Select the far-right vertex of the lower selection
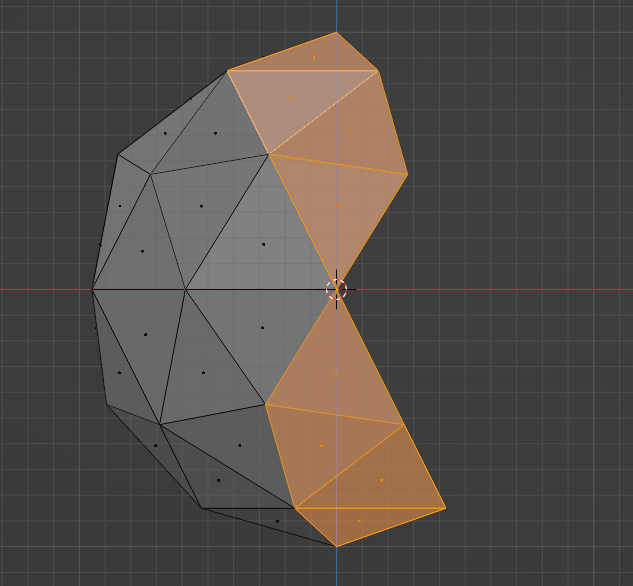 point(445,508)
